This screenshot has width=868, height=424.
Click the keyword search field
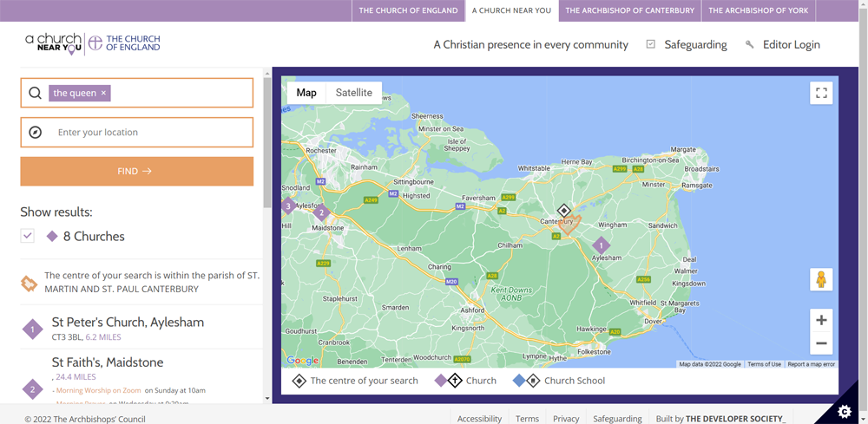tap(137, 93)
